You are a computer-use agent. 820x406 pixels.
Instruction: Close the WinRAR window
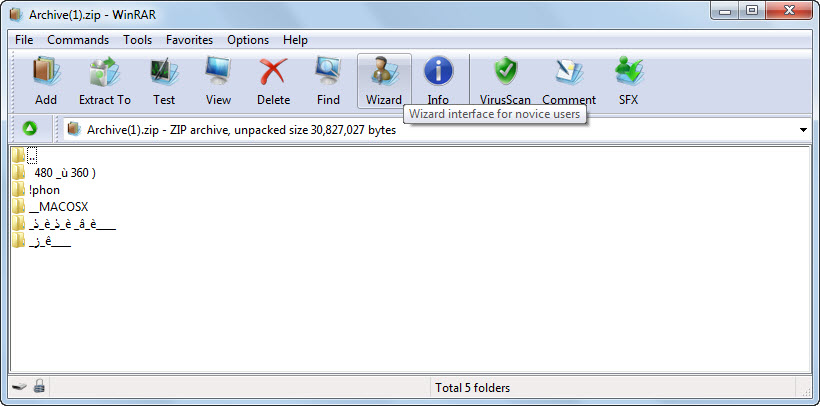tap(790, 10)
